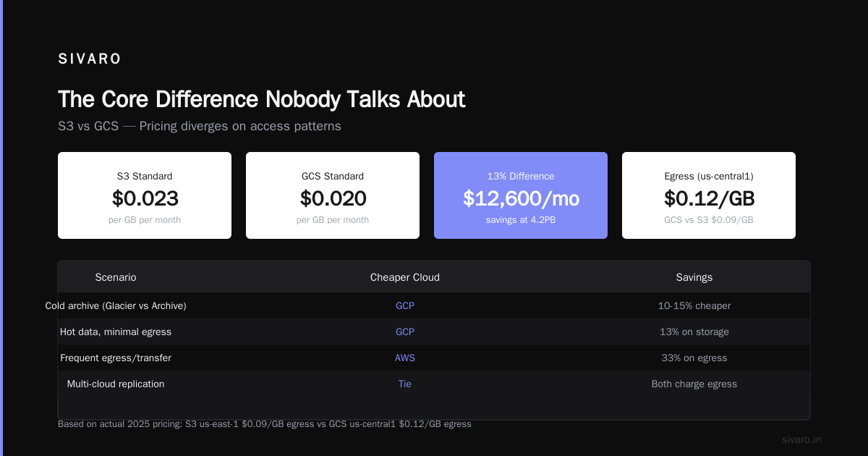Click the $12,600/mo savings figure

521,198
